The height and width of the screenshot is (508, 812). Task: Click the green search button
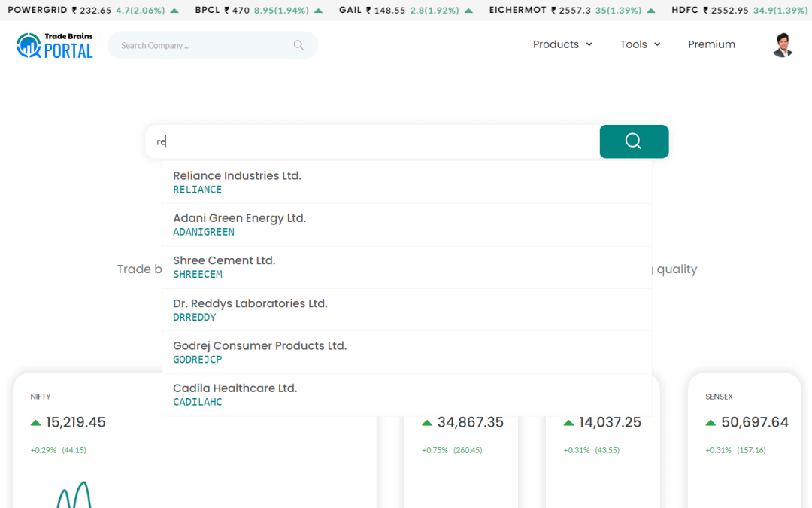click(634, 141)
